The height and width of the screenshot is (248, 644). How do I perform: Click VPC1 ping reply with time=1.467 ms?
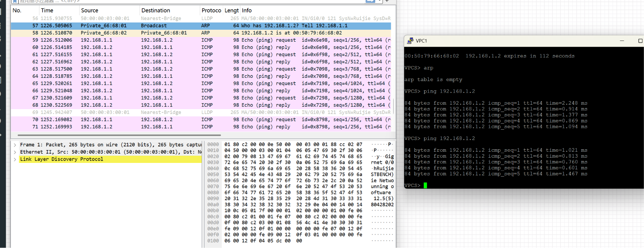coord(496,174)
